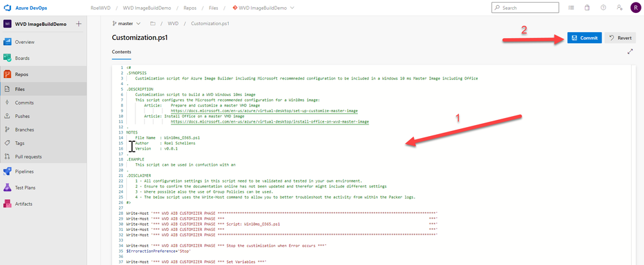Click the Azure DevOps logo icon
Screen dimensions: 644x265
pos(7,8)
